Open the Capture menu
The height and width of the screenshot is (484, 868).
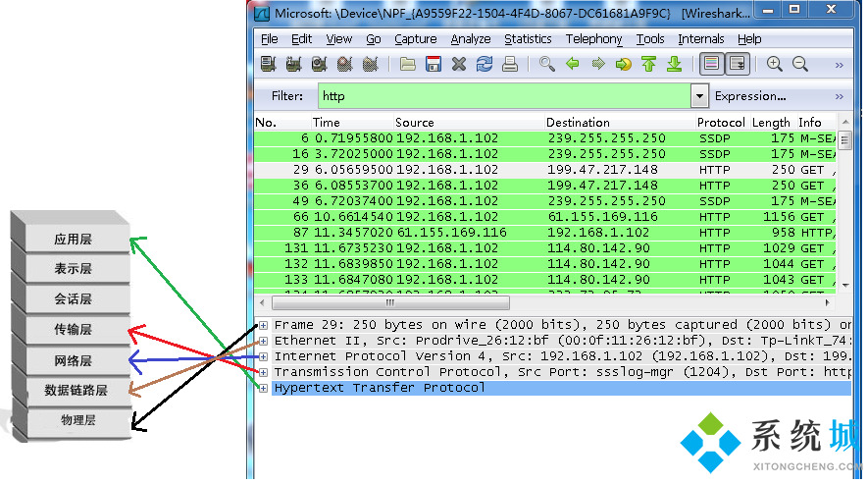coord(416,39)
